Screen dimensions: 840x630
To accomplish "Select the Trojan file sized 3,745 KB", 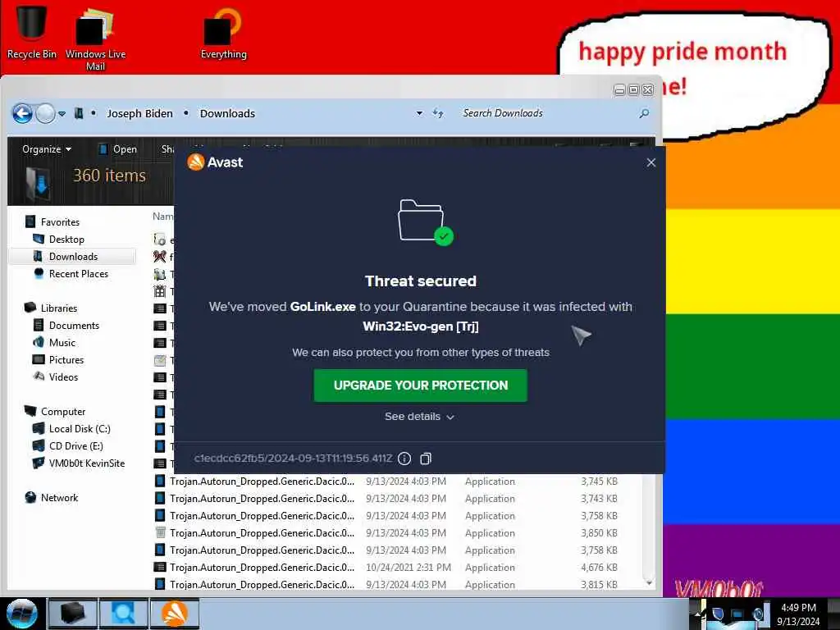I will pos(386,481).
